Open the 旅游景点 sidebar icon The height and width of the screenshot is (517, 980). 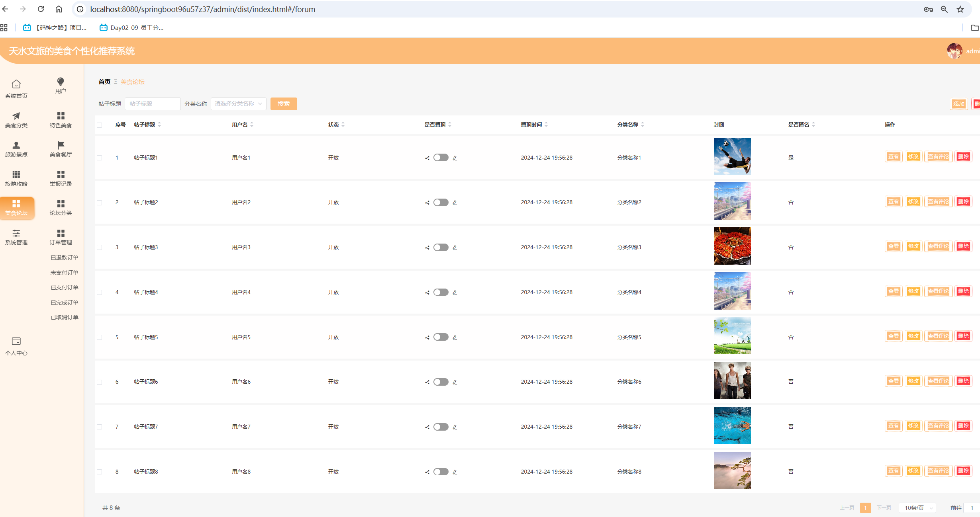point(16,145)
